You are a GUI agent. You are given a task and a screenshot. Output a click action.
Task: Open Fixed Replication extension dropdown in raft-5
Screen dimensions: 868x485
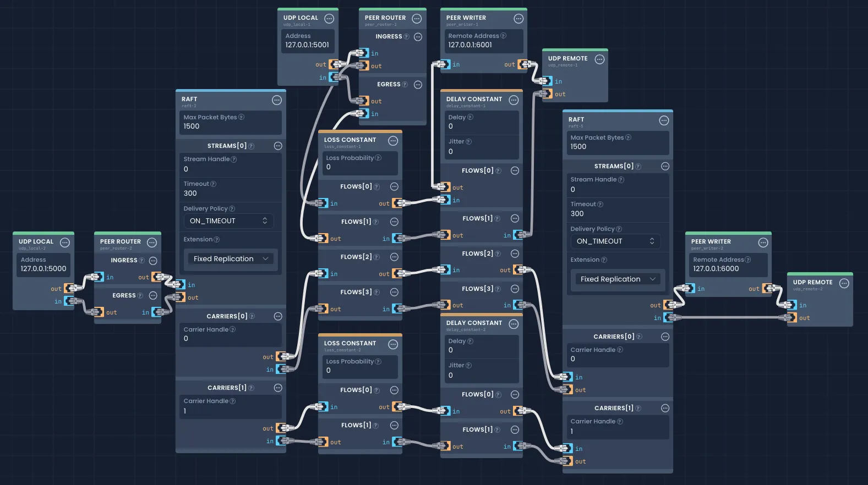point(618,279)
